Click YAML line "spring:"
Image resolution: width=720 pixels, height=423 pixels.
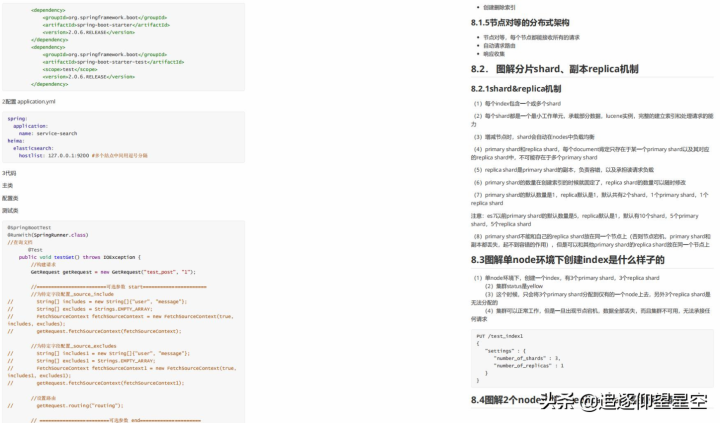click(x=17, y=118)
